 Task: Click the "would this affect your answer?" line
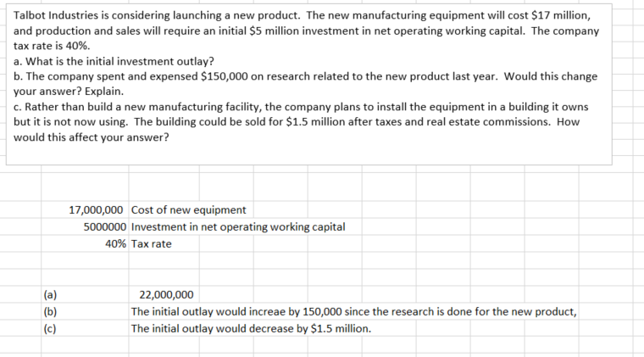tap(92, 138)
